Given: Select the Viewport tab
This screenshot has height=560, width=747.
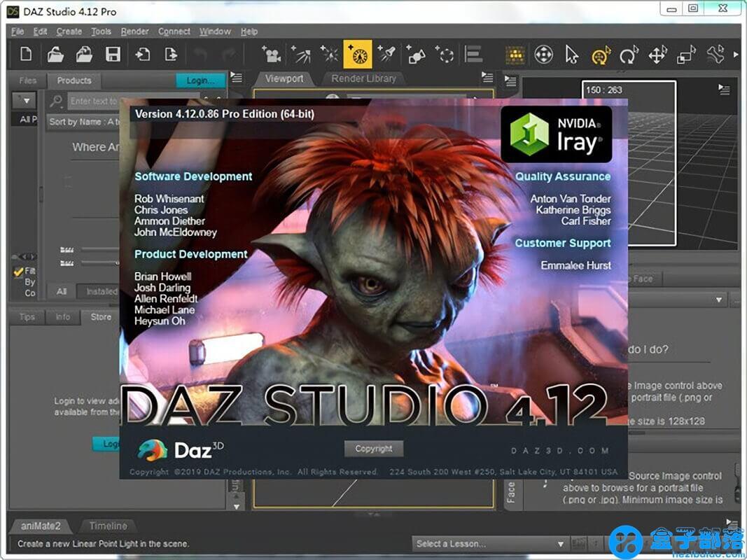Looking at the screenshot, I should point(284,78).
